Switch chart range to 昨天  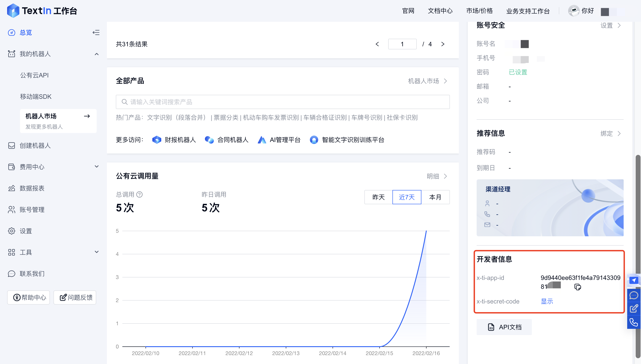click(378, 197)
